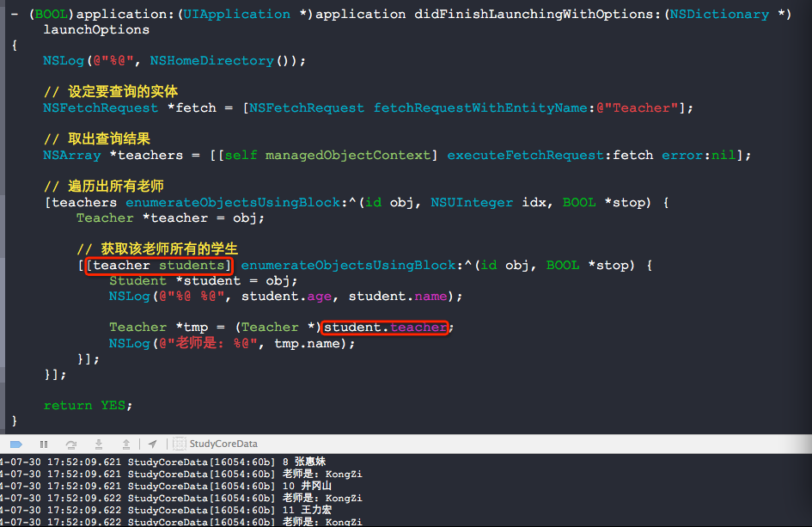The width and height of the screenshot is (812, 527).
Task: Click the StudyCoreData process app icon
Action: [x=180, y=444]
